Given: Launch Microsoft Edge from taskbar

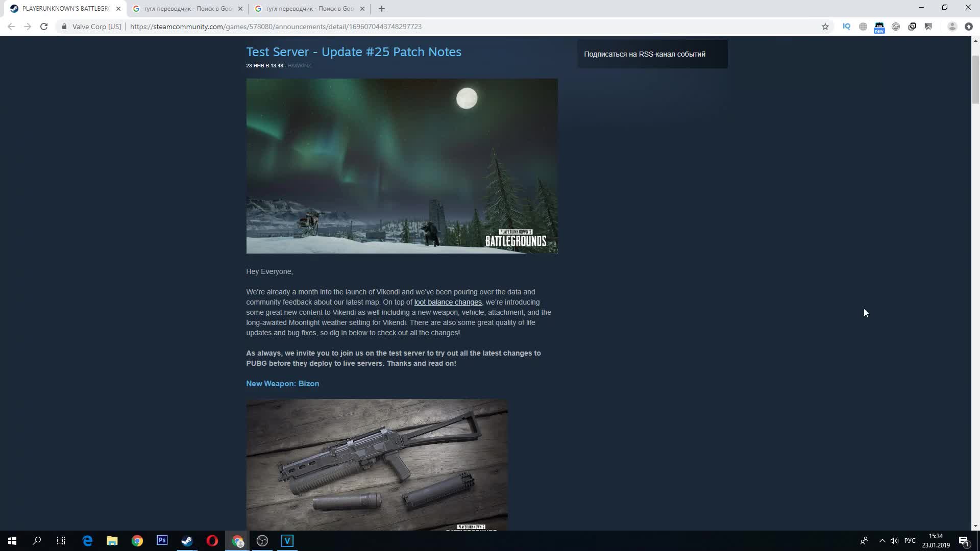Looking at the screenshot, I should pyautogui.click(x=87, y=541).
